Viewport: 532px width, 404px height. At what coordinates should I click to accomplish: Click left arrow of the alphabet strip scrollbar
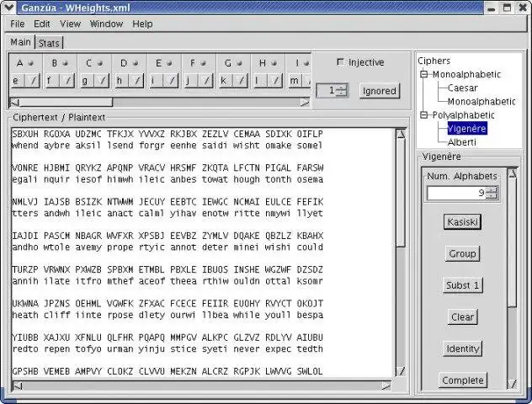tap(14, 102)
